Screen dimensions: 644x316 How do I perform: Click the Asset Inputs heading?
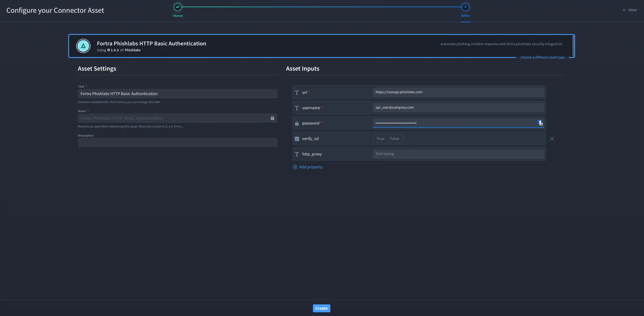(303, 69)
